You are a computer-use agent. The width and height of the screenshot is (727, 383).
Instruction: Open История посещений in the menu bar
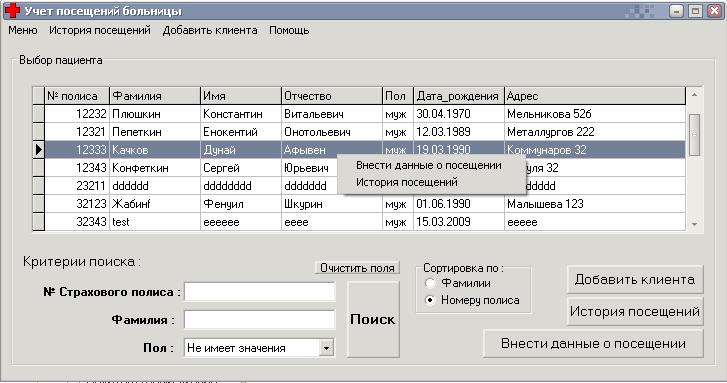(100, 31)
